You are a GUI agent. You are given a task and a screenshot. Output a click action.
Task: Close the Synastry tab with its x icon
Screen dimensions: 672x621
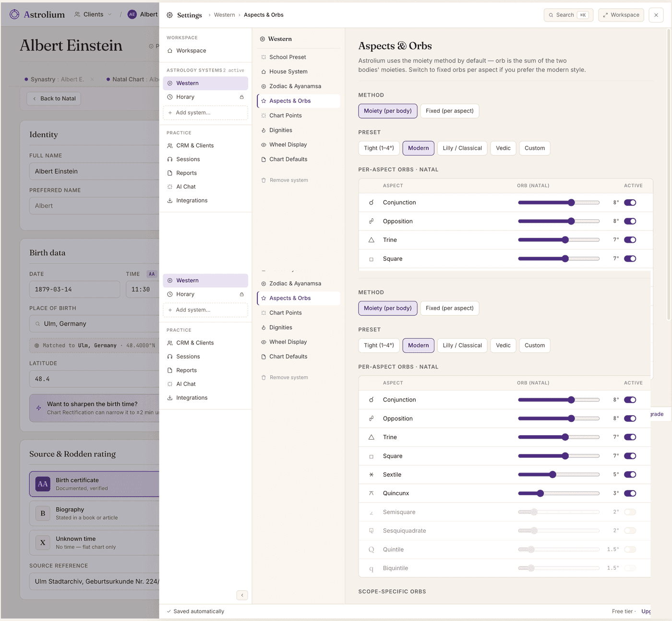[92, 79]
